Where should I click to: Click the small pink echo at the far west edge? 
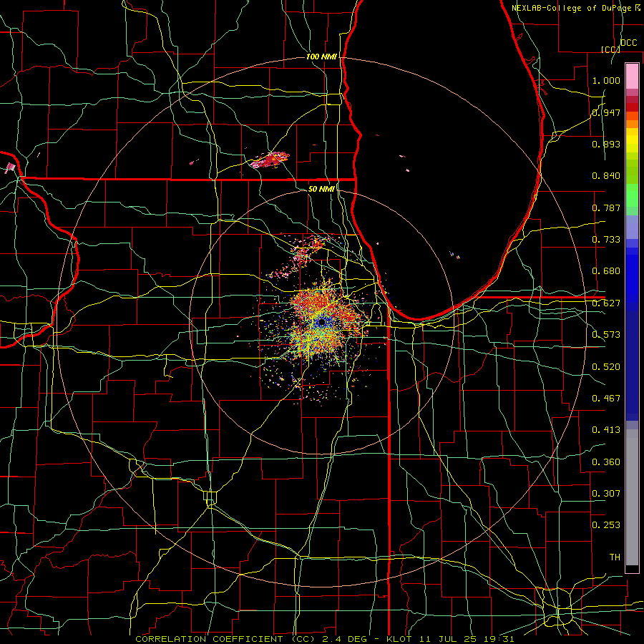[x=11, y=167]
